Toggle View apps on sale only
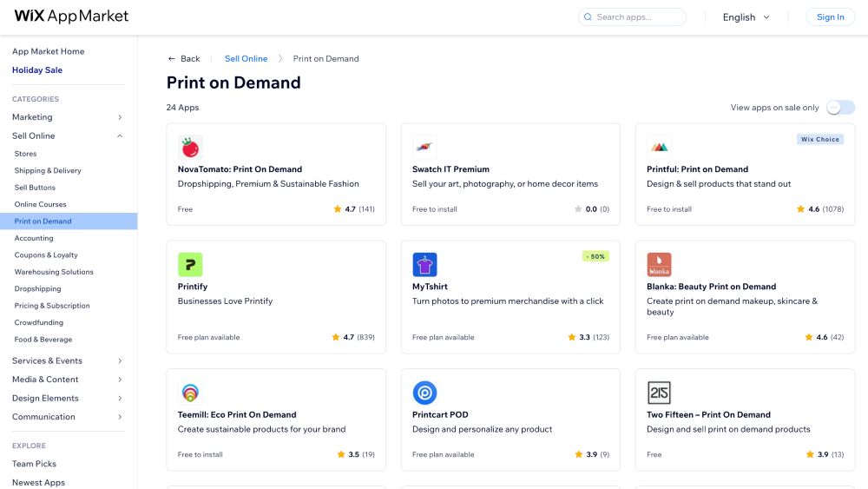 pos(840,108)
